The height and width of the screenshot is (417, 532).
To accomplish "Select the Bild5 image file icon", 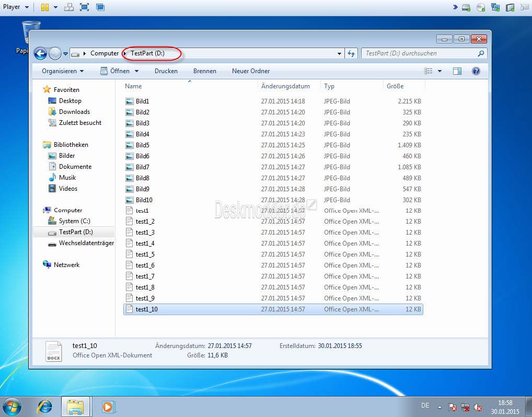I will pyautogui.click(x=129, y=145).
